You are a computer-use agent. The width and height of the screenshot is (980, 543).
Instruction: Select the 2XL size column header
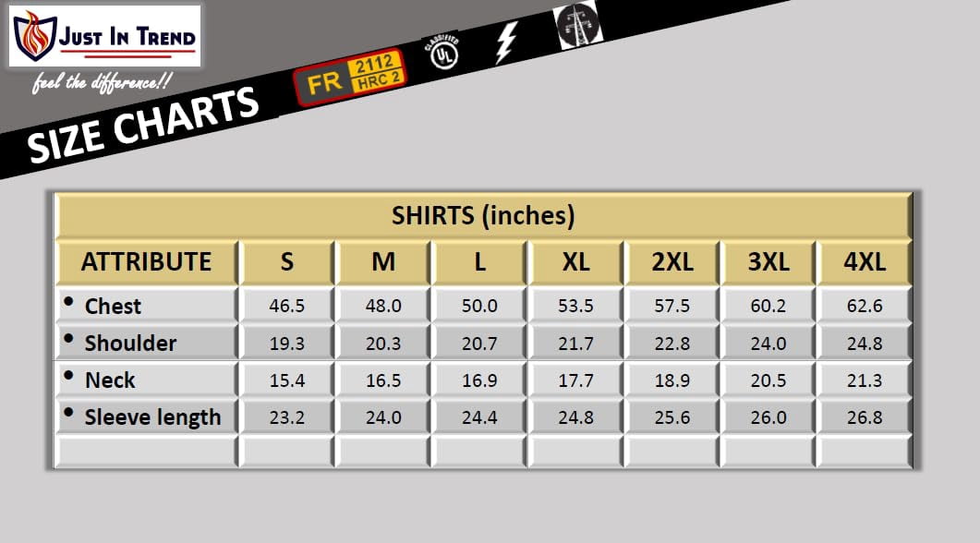(671, 261)
